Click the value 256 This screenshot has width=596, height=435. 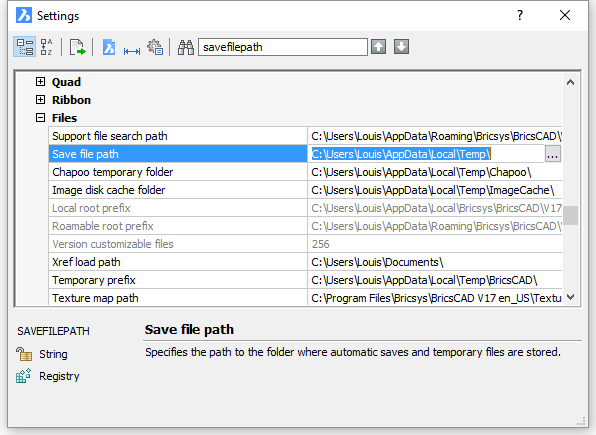[320, 244]
